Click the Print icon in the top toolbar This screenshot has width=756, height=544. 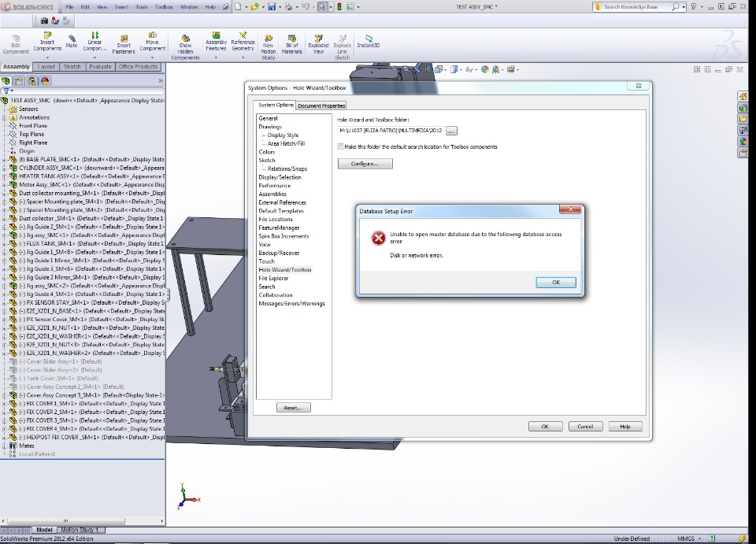click(288, 7)
